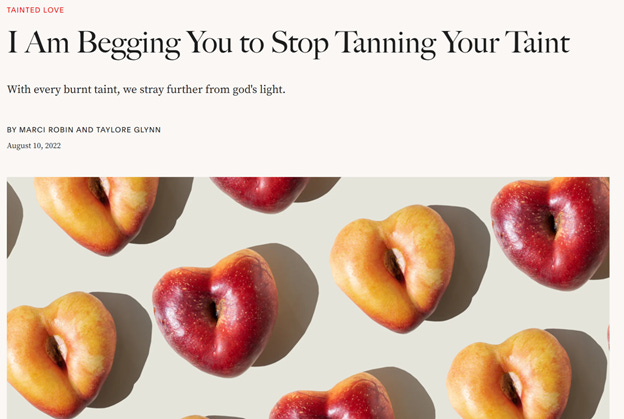Select the central red heart-shaped peach
Screen dimensions: 624x419
coord(215,314)
